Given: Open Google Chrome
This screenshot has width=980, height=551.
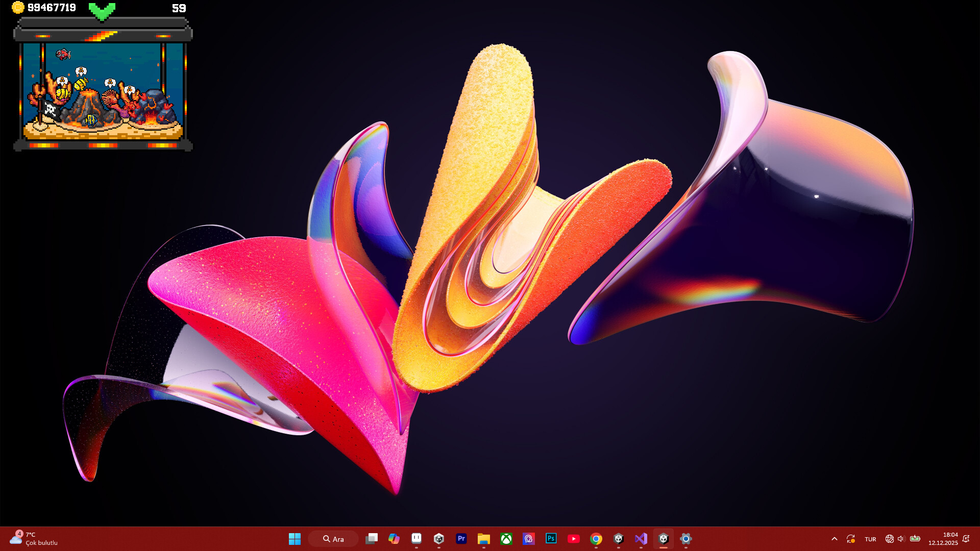Looking at the screenshot, I should (596, 539).
